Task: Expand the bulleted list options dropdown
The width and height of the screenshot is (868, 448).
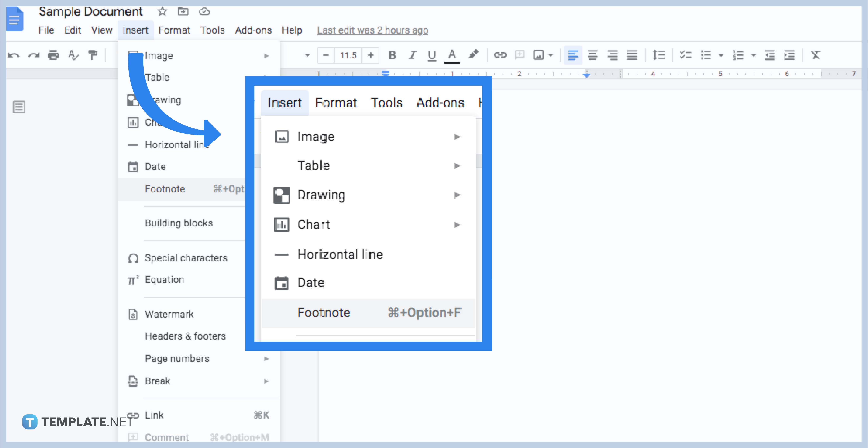Action: pyautogui.click(x=721, y=55)
